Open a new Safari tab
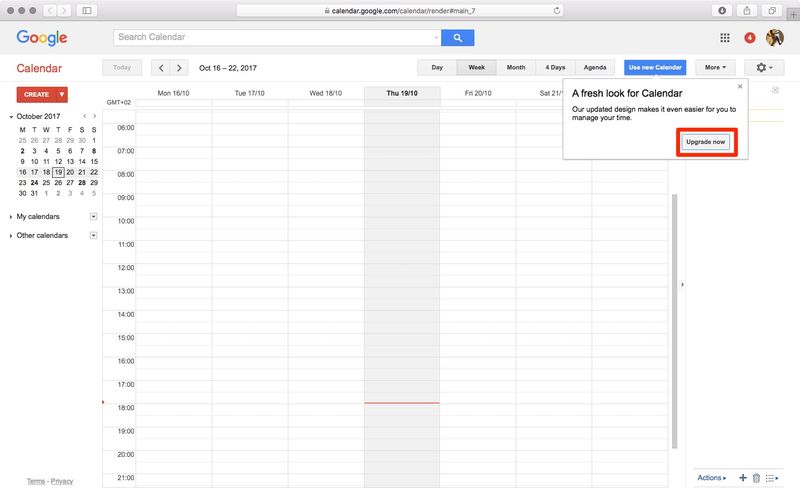Viewport: 800px width, 488px height. [793, 15]
